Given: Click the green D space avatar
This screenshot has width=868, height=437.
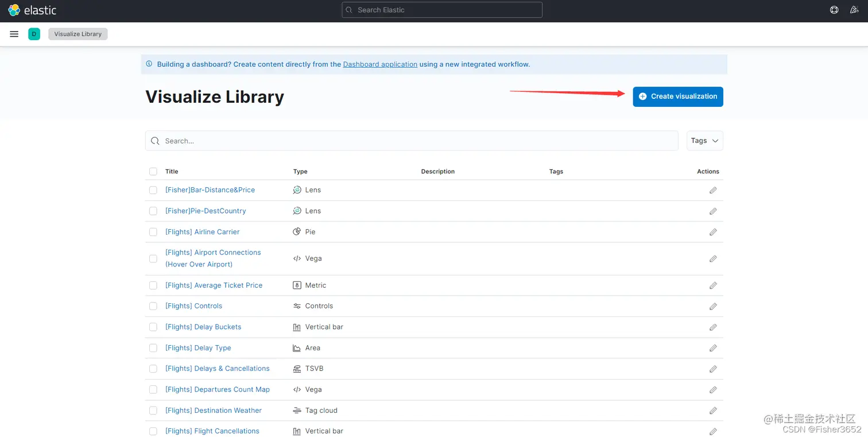Looking at the screenshot, I should point(34,34).
